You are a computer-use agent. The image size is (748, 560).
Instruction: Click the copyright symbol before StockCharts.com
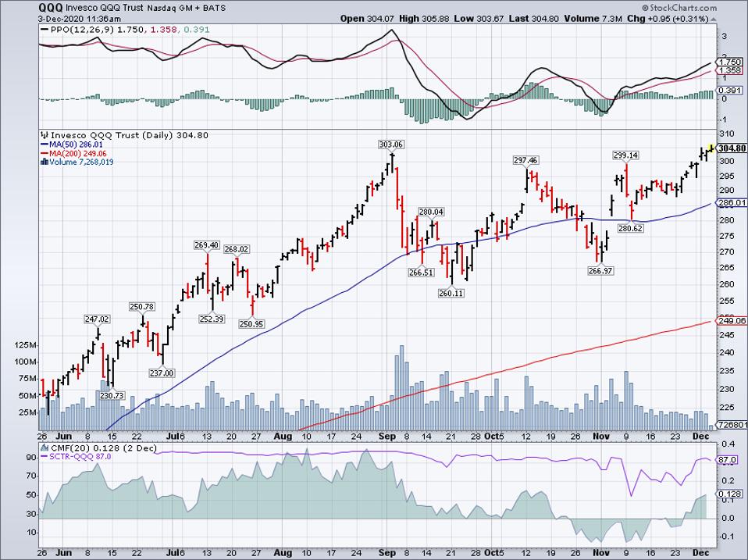(645, 8)
